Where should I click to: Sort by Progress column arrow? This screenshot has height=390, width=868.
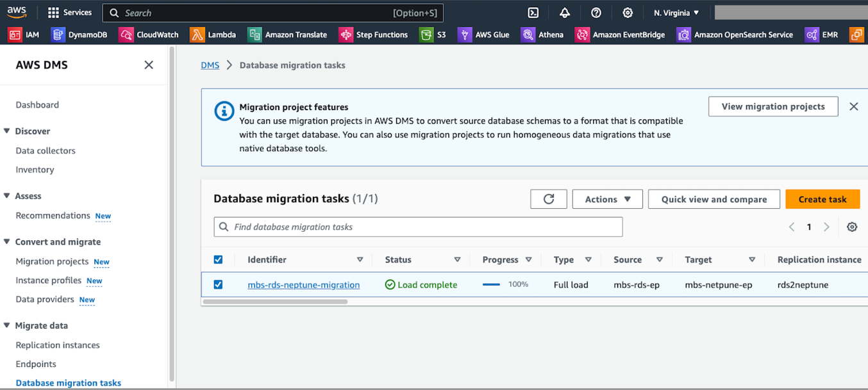click(528, 260)
